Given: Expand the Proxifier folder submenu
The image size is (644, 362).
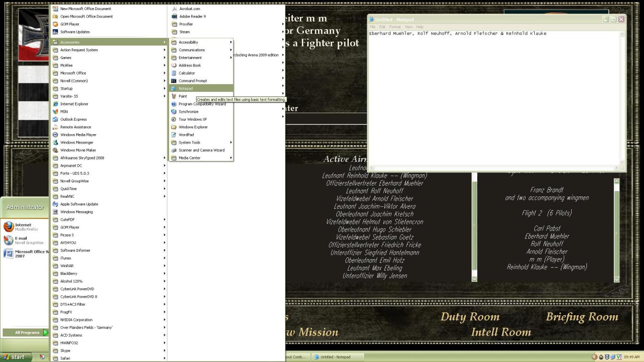Looking at the screenshot, I should pos(226,24).
